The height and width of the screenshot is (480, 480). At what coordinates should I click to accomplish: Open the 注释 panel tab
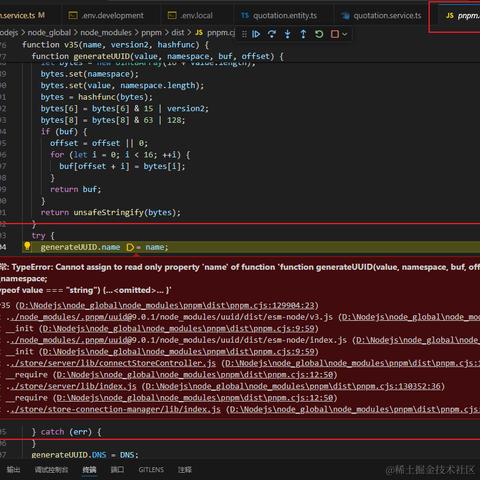coord(185,469)
